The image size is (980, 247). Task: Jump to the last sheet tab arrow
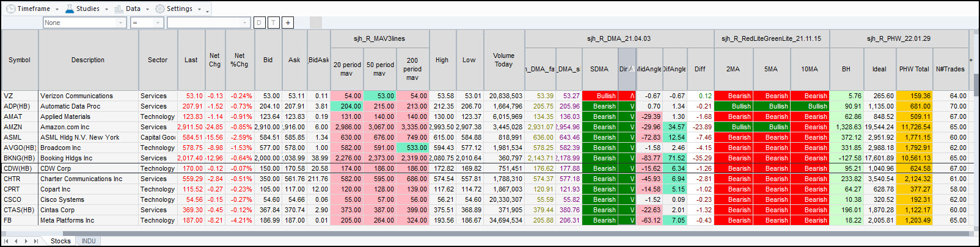pos(36,241)
